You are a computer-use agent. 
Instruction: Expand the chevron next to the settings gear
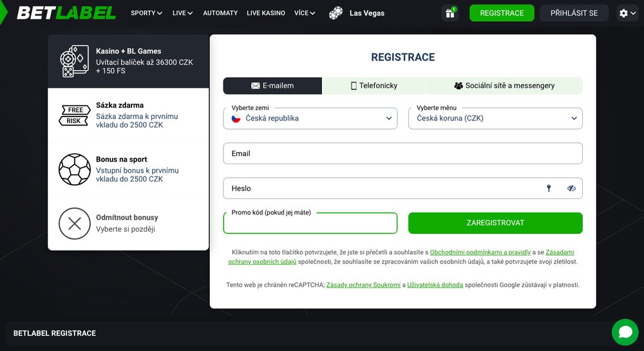tap(633, 13)
